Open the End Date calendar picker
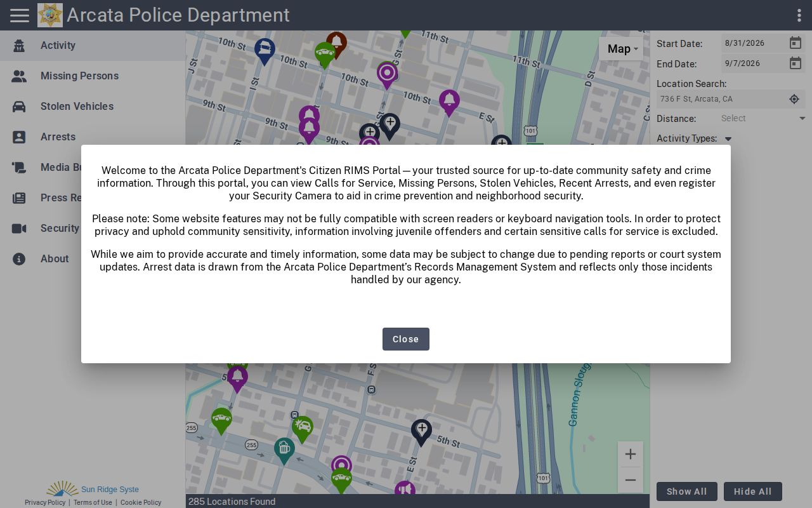 (x=796, y=63)
